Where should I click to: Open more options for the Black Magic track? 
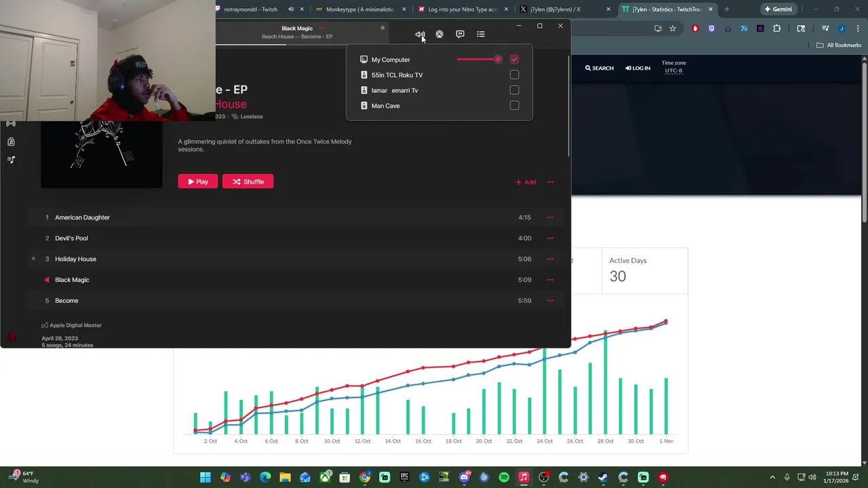pos(550,279)
